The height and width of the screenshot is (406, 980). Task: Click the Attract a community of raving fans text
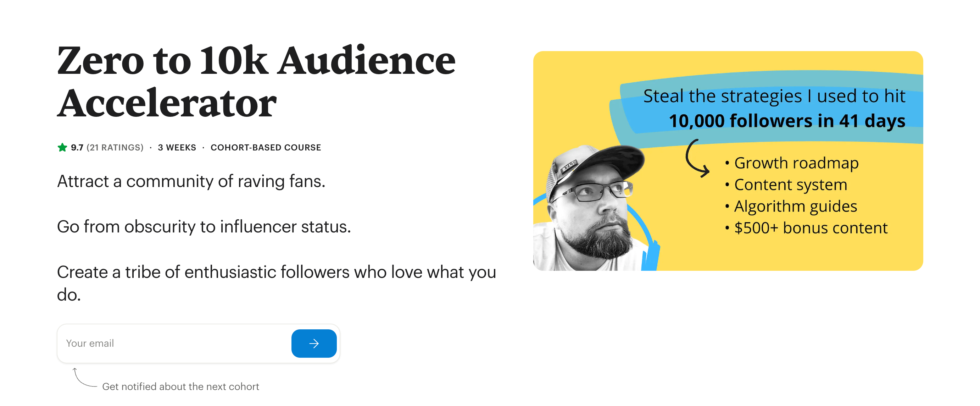pos(191,181)
